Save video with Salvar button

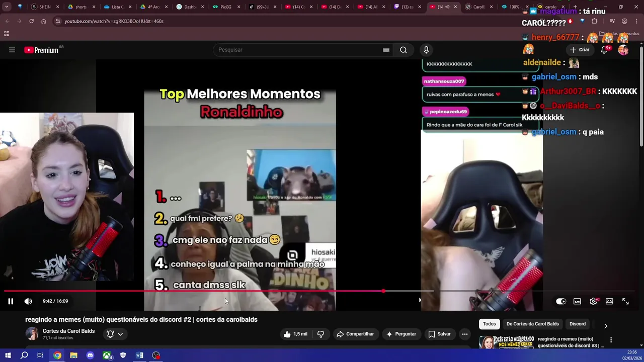(x=439, y=334)
